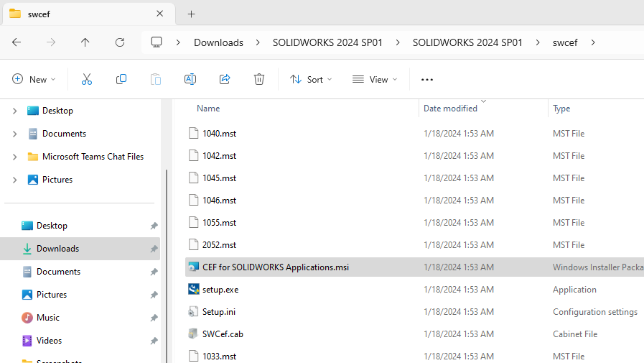The height and width of the screenshot is (363, 644).
Task: Select Downloads in the address breadcrumb
Action: point(218,42)
